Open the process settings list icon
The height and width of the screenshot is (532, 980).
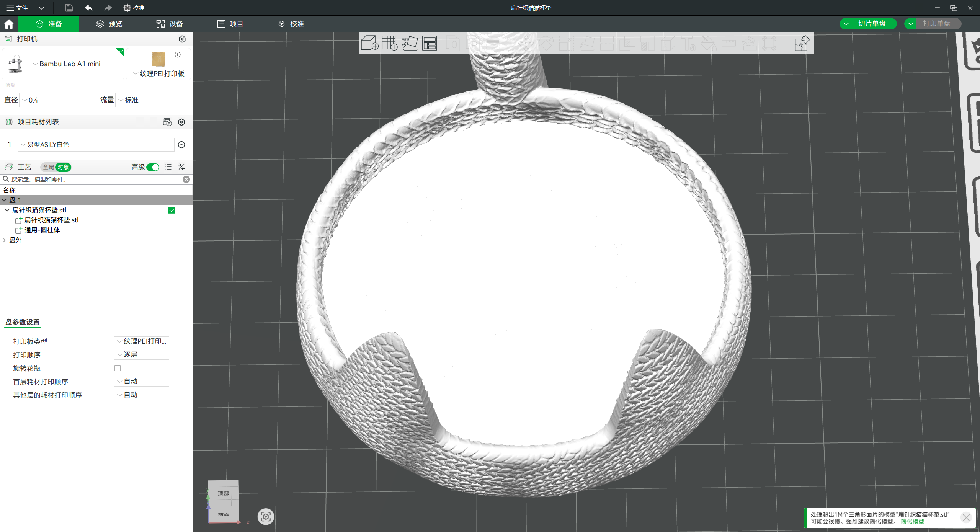(x=168, y=167)
